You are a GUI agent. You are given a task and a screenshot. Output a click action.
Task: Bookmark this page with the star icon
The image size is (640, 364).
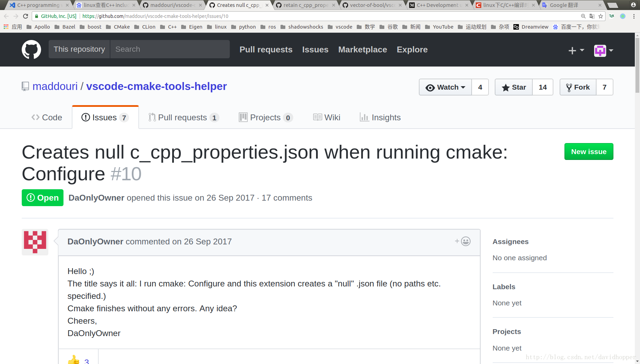pyautogui.click(x=601, y=16)
